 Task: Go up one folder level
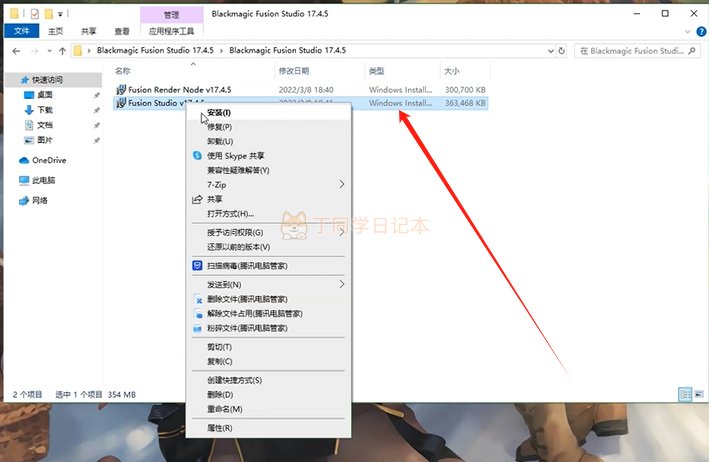click(x=62, y=51)
